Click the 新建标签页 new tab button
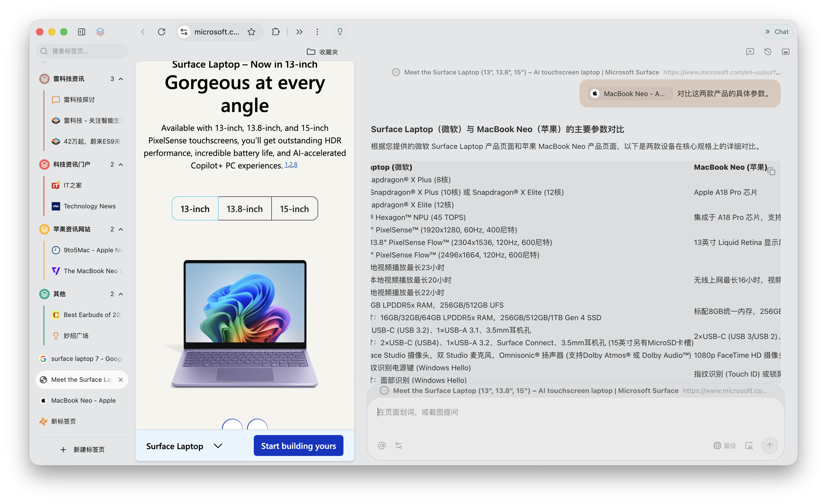827x504 pixels. coord(83,450)
